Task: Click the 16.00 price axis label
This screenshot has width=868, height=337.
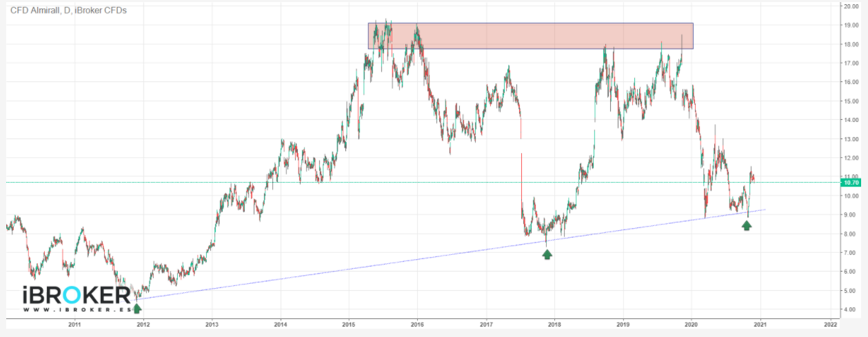Action: click(852, 83)
